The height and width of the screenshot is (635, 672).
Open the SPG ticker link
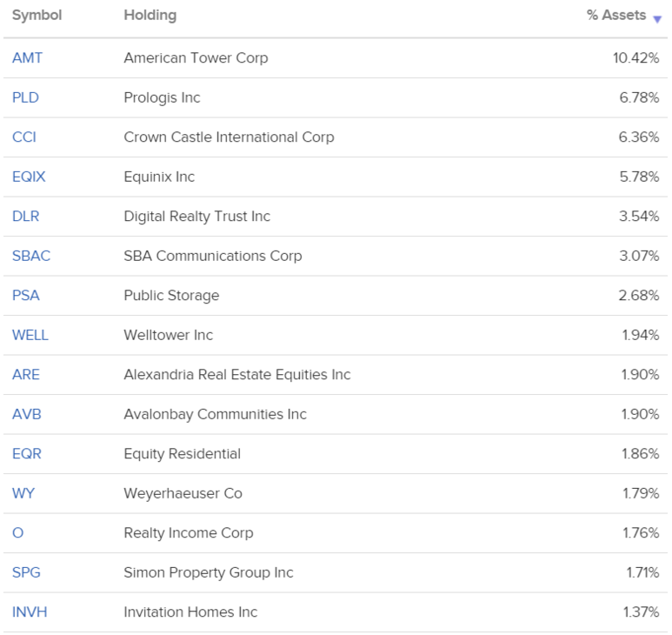26,572
